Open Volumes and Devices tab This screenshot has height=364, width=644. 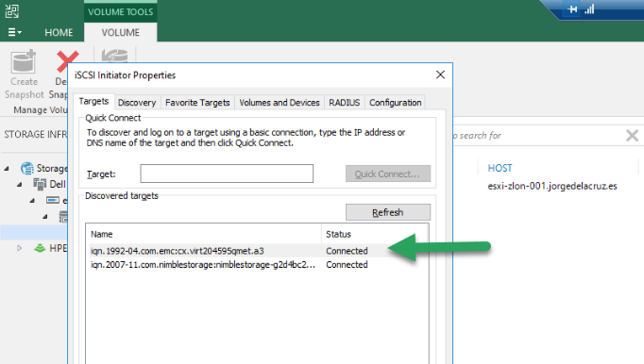point(280,103)
